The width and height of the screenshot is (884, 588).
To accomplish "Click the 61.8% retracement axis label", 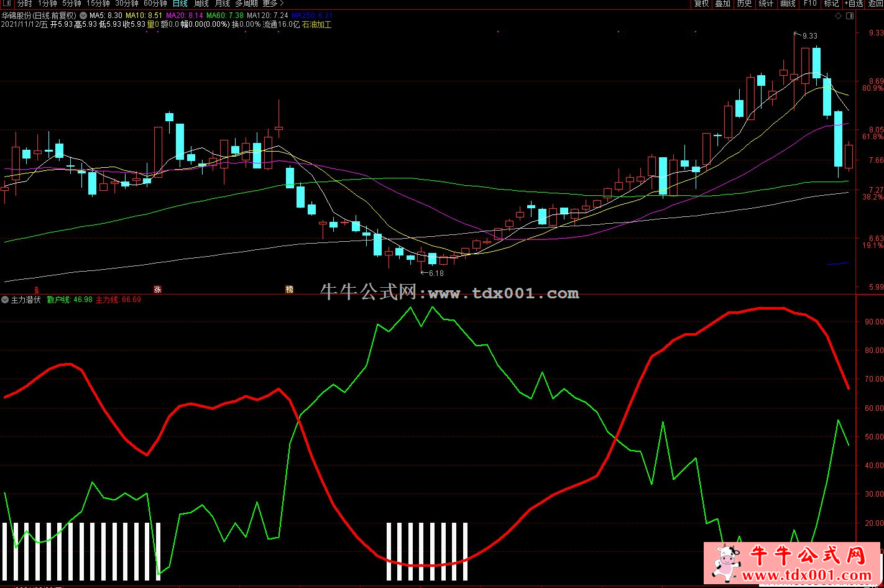I will point(873,136).
